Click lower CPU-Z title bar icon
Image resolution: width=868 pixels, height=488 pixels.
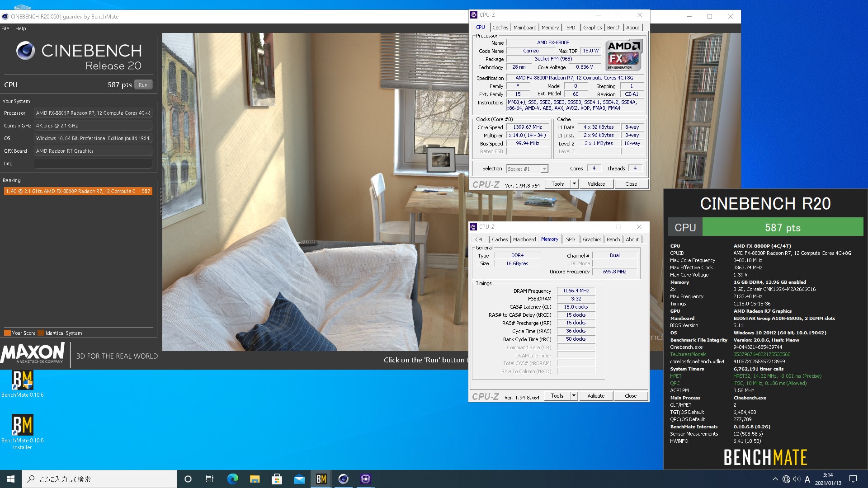pos(473,227)
